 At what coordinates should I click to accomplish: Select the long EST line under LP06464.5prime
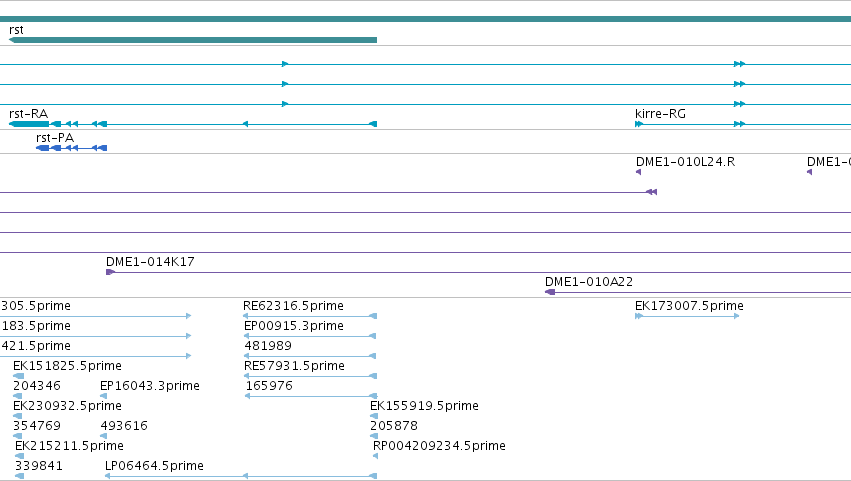[x=241, y=476]
